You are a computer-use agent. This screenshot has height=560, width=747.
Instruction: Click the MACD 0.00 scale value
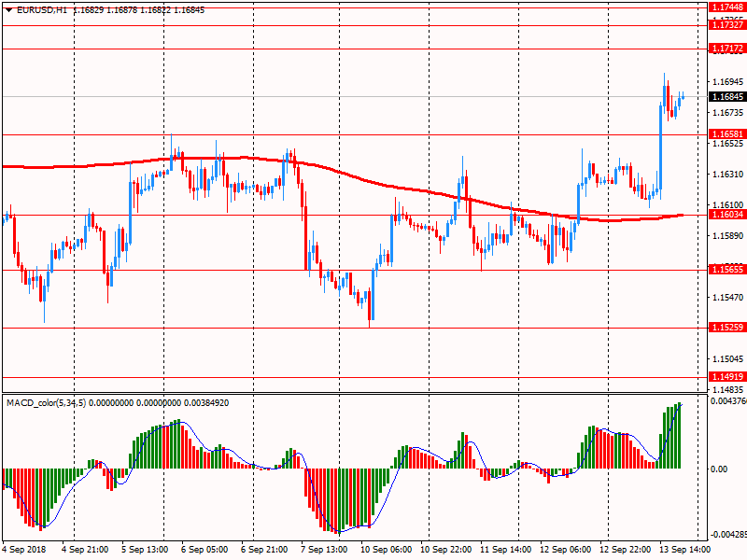(x=719, y=469)
